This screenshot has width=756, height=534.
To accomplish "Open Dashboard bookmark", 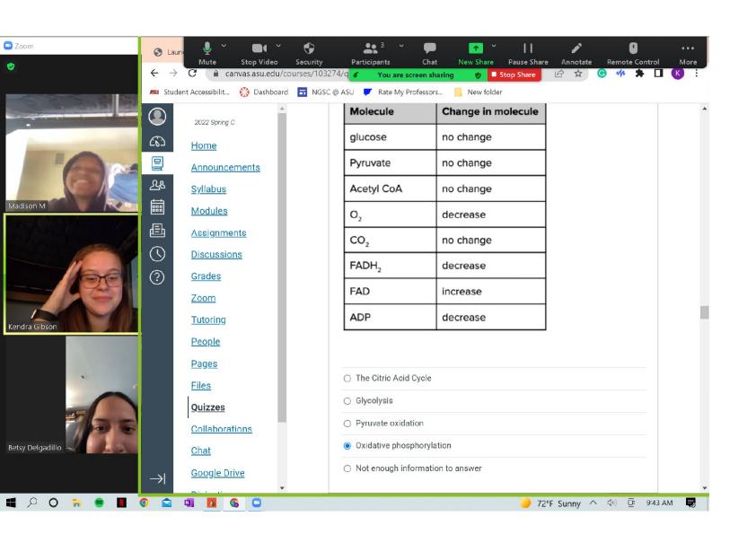I will [x=264, y=92].
